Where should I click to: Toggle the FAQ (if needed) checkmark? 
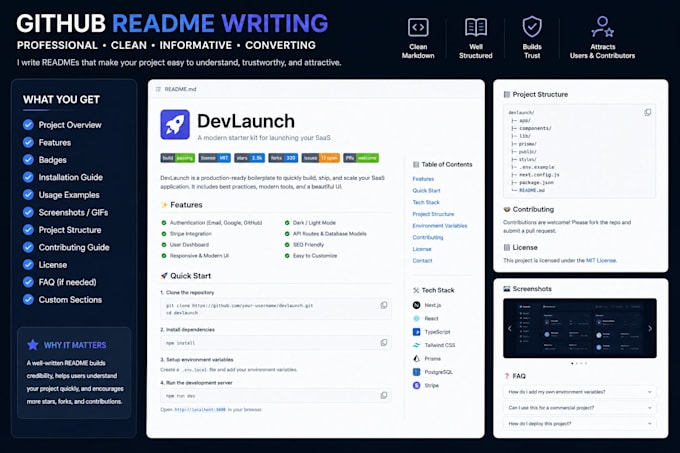coord(28,282)
